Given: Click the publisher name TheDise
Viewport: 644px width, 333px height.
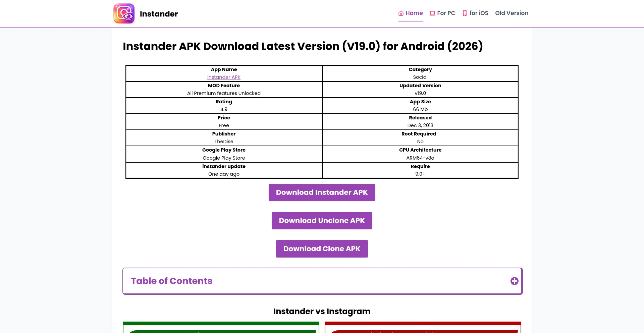Looking at the screenshot, I should pyautogui.click(x=224, y=142).
